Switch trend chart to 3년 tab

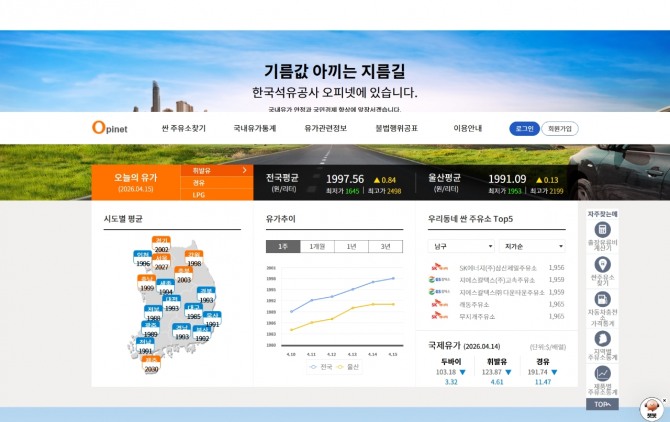click(x=385, y=246)
